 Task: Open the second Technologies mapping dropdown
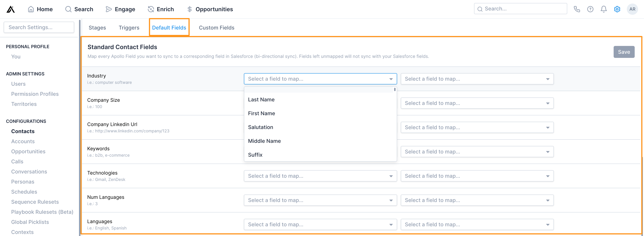477,176
